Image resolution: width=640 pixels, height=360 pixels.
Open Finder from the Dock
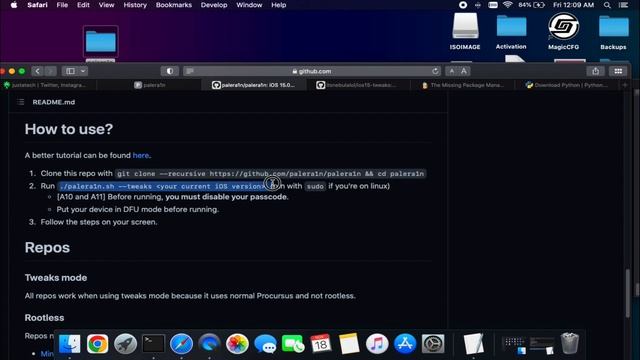point(69,344)
